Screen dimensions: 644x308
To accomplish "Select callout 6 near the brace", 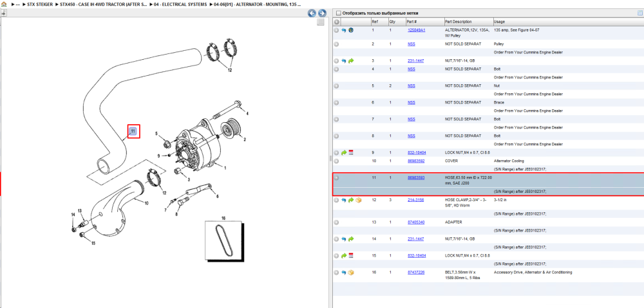I will [x=217, y=197].
